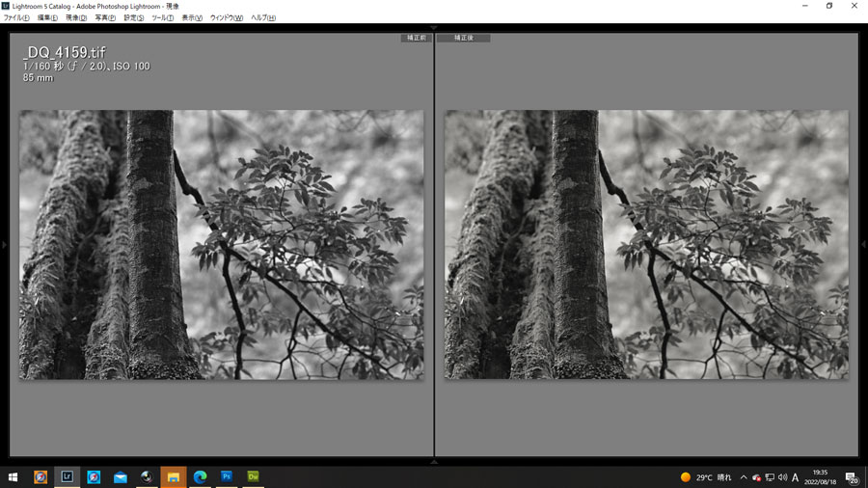Viewport: 868px width, 488px height.
Task: Click the Before photo preview
Action: (x=221, y=244)
